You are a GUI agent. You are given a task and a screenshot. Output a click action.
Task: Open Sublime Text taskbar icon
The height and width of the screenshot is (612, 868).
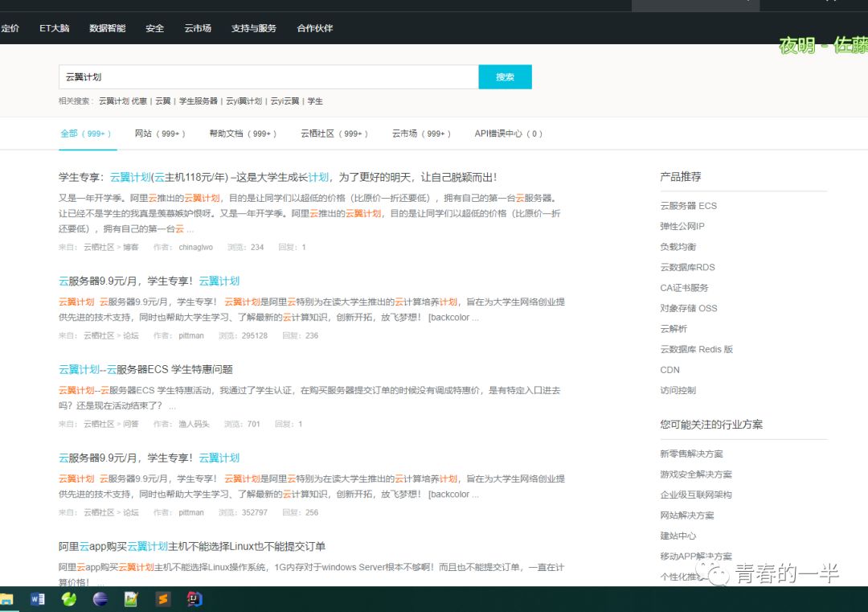pyautogui.click(x=162, y=599)
